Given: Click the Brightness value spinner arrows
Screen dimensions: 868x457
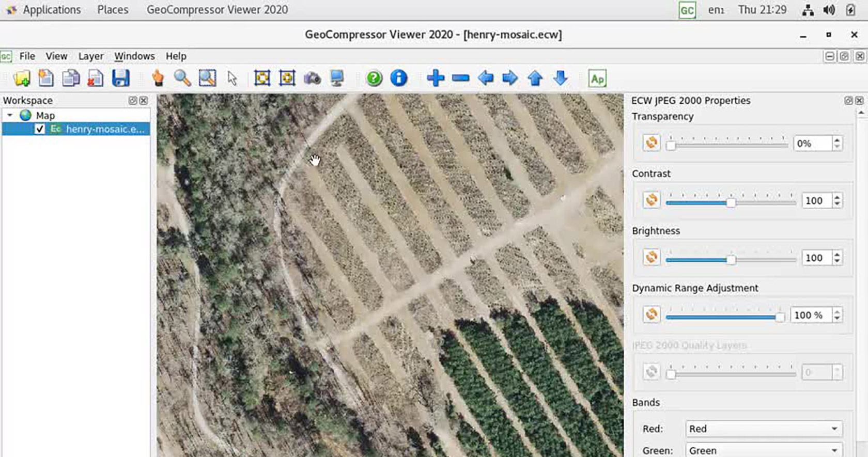Looking at the screenshot, I should 837,258.
